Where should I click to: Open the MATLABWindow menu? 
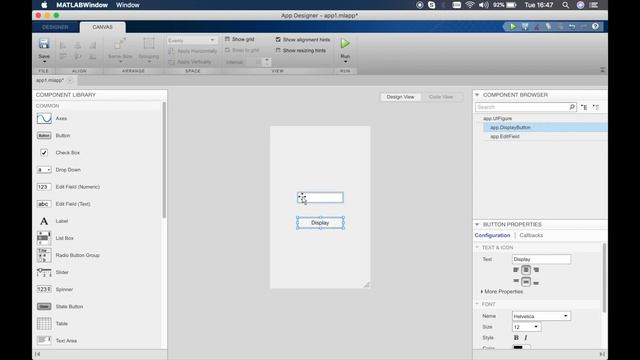coord(82,5)
